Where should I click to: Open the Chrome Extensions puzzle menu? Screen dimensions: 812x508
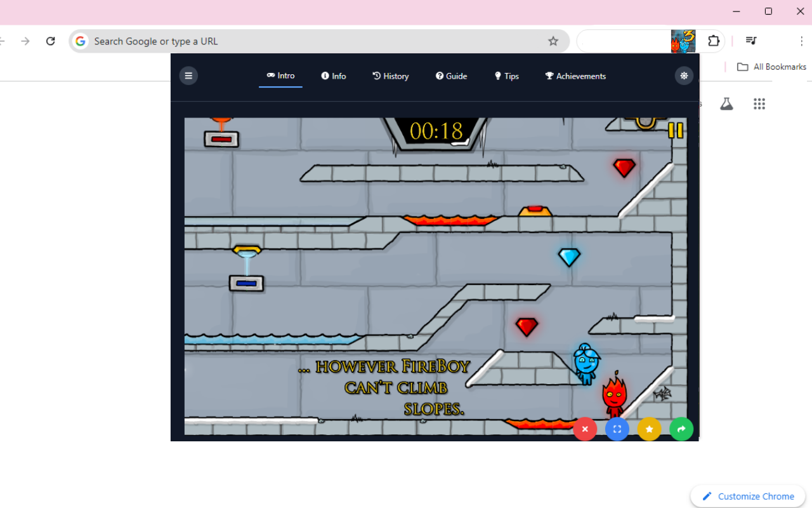(x=714, y=41)
